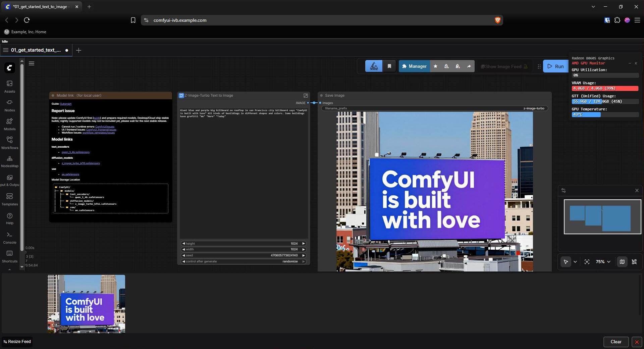Open the keyboard Shortcuts panel
The image size is (644, 349).
(9, 256)
